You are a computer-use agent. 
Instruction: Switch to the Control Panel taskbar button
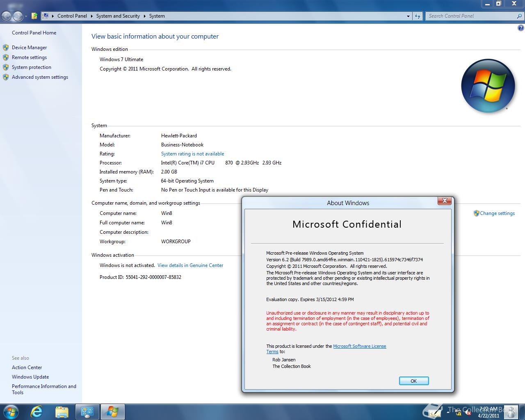[x=87, y=412]
